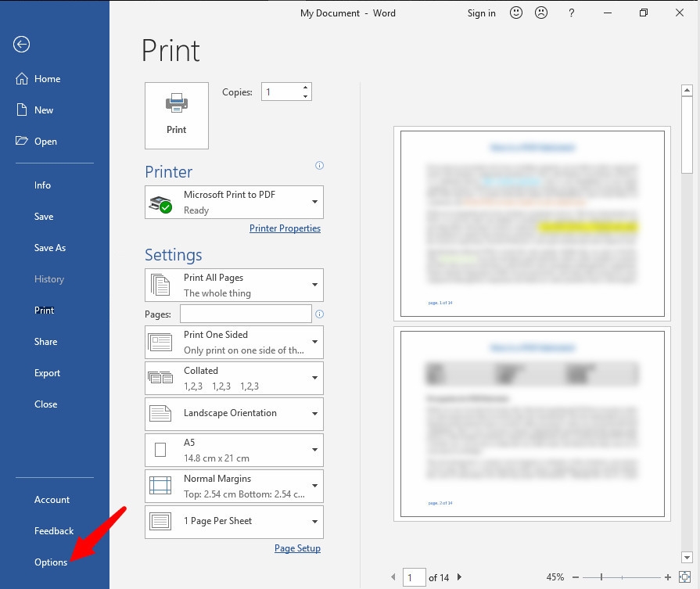Go to next page arrow in preview
The height and width of the screenshot is (589, 700).
pos(459,577)
